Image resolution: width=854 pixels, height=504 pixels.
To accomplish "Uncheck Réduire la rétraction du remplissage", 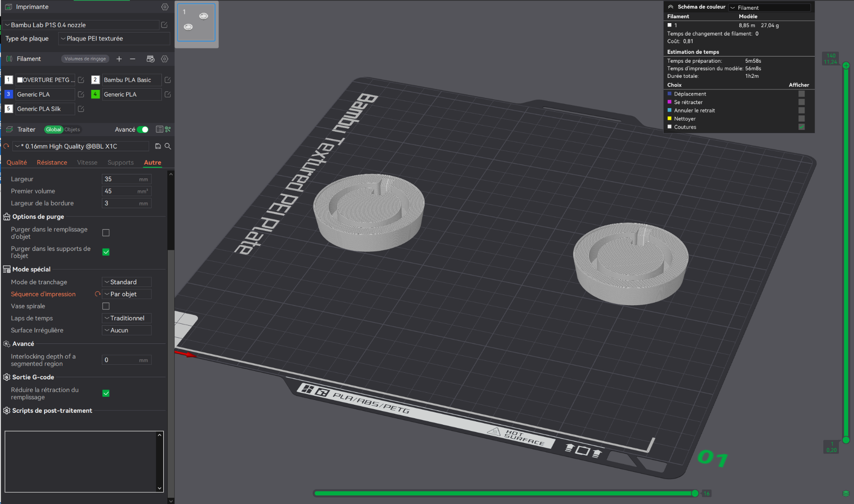I will click(106, 393).
